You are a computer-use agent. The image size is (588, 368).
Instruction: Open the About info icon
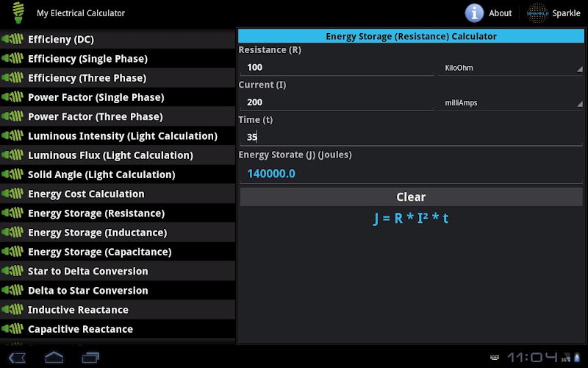[474, 13]
